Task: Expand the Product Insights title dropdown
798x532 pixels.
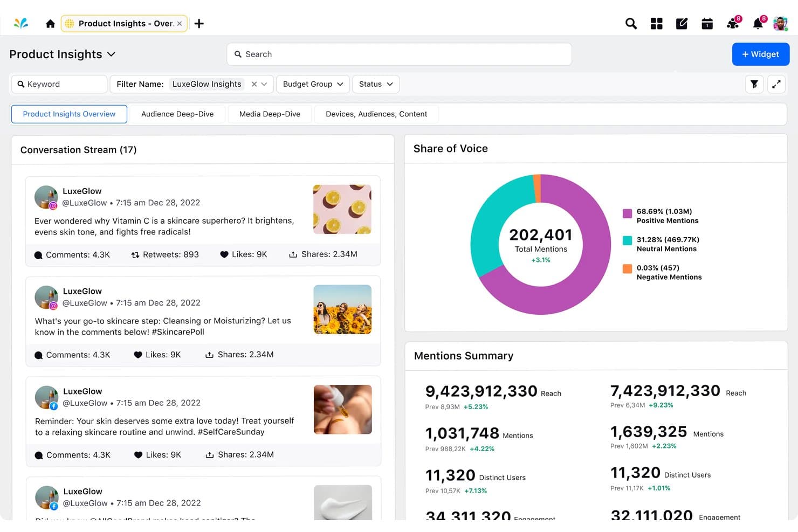Action: coord(111,54)
